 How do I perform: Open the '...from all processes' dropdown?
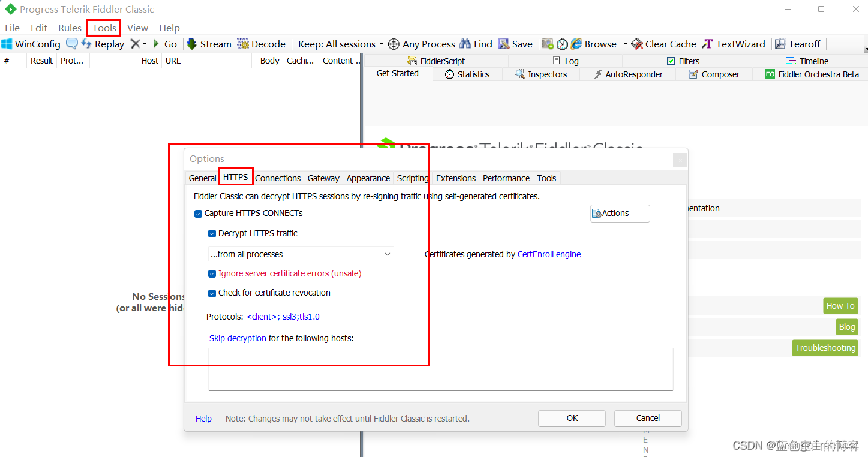[x=388, y=254]
